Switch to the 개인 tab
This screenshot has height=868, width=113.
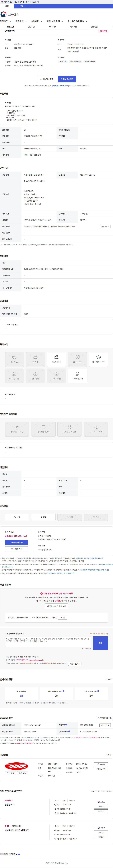tap(7, 6)
